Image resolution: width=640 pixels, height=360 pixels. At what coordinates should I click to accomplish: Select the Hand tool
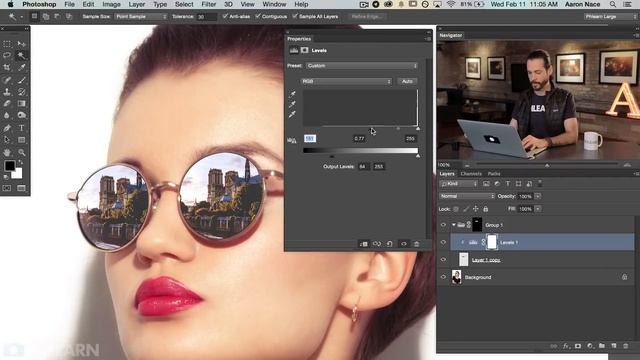point(7,153)
